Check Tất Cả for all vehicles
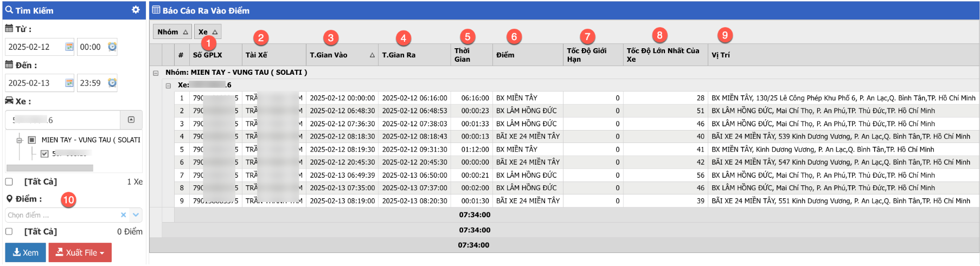Viewport: 980px width, 266px height. tap(9, 181)
